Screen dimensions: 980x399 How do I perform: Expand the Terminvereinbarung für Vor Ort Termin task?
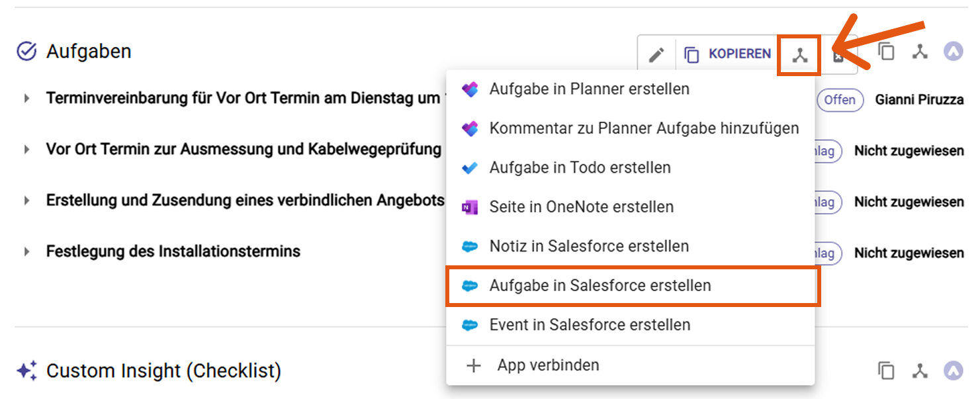pyautogui.click(x=27, y=99)
